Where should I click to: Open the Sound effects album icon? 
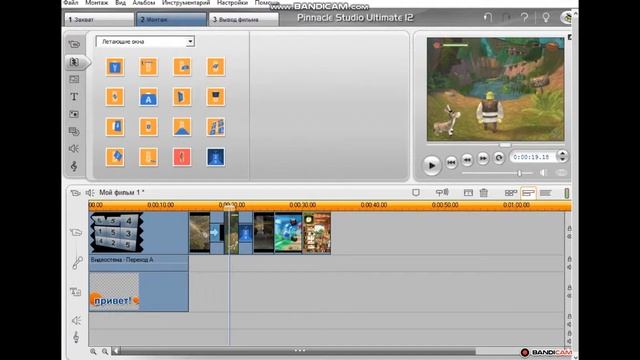pyautogui.click(x=74, y=149)
